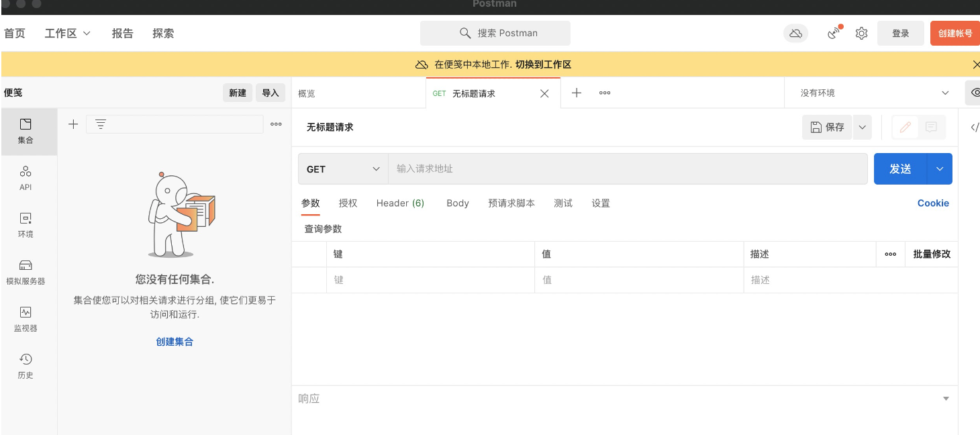
Task: Close the 无标题请求 request tab
Action: point(544,93)
